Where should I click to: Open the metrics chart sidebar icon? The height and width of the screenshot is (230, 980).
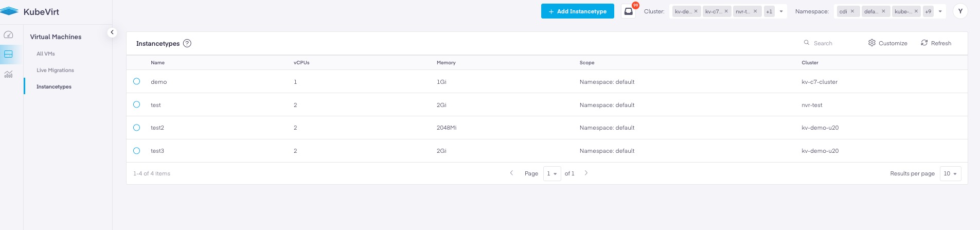8,75
